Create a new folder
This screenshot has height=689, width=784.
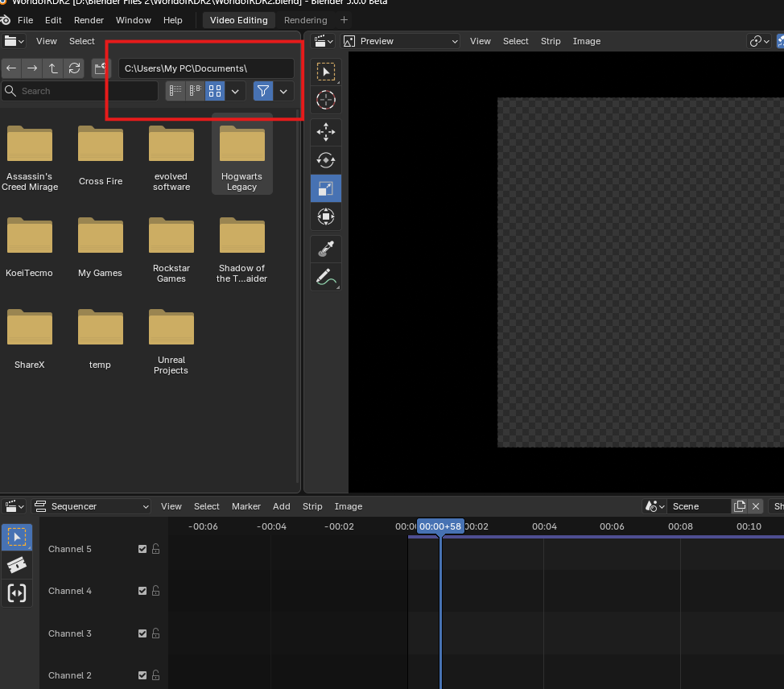click(100, 68)
